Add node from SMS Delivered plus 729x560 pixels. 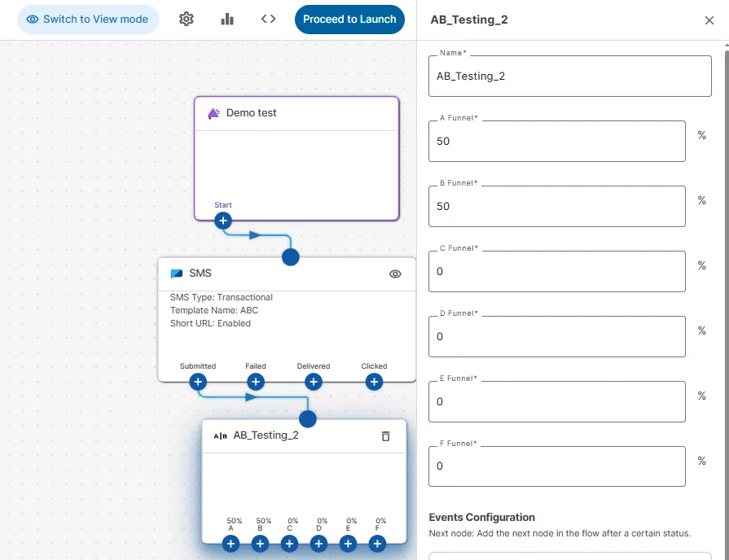pyautogui.click(x=314, y=381)
